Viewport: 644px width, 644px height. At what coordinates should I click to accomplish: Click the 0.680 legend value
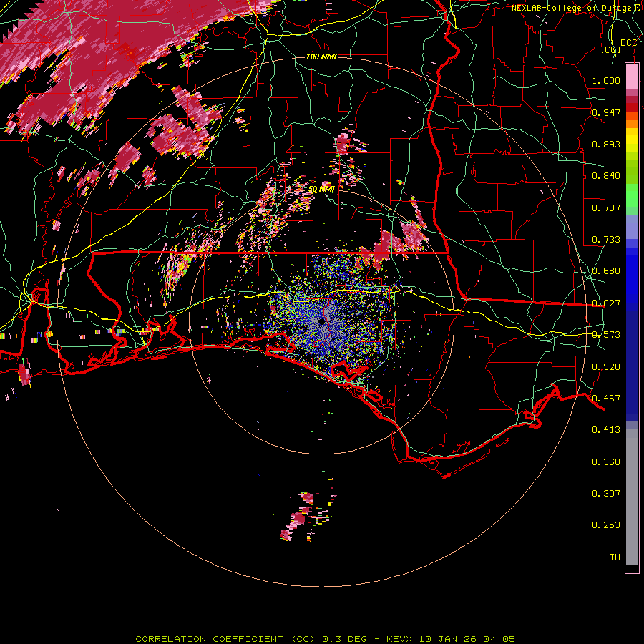pos(606,271)
